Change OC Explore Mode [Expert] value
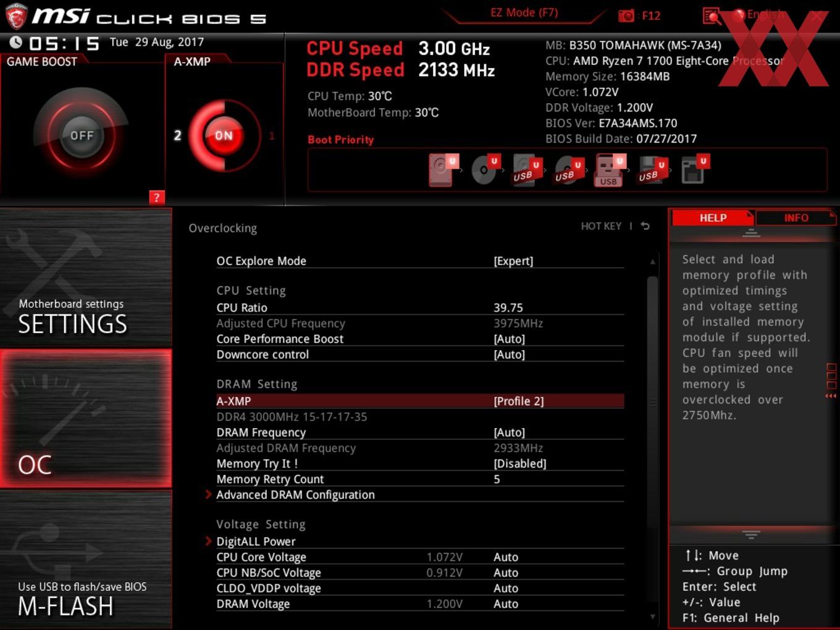This screenshot has height=630, width=840. (x=513, y=261)
